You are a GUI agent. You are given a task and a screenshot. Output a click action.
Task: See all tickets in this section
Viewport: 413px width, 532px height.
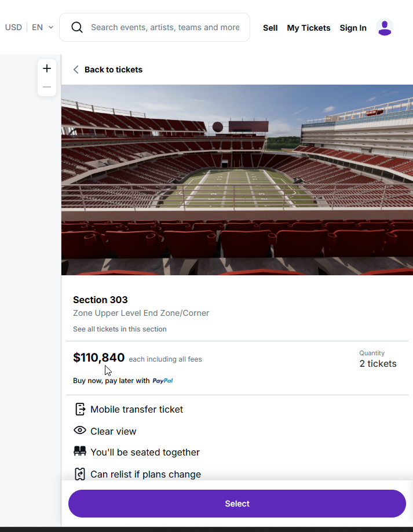pos(120,329)
